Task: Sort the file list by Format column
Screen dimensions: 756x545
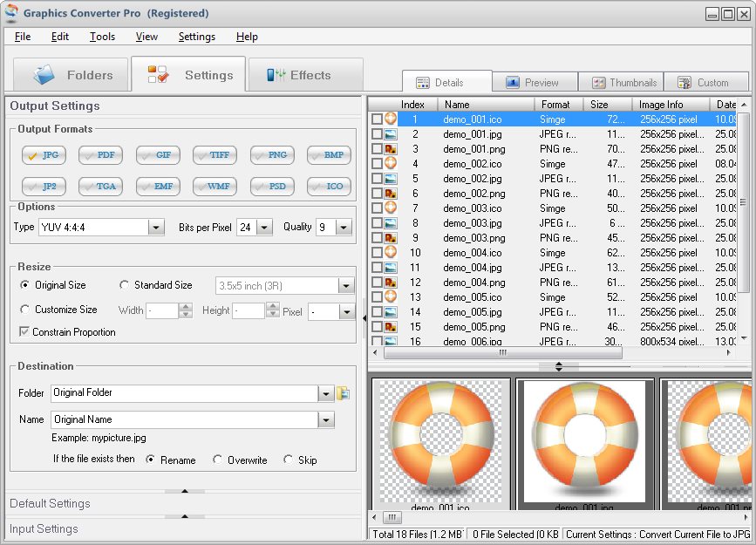Action: click(559, 104)
